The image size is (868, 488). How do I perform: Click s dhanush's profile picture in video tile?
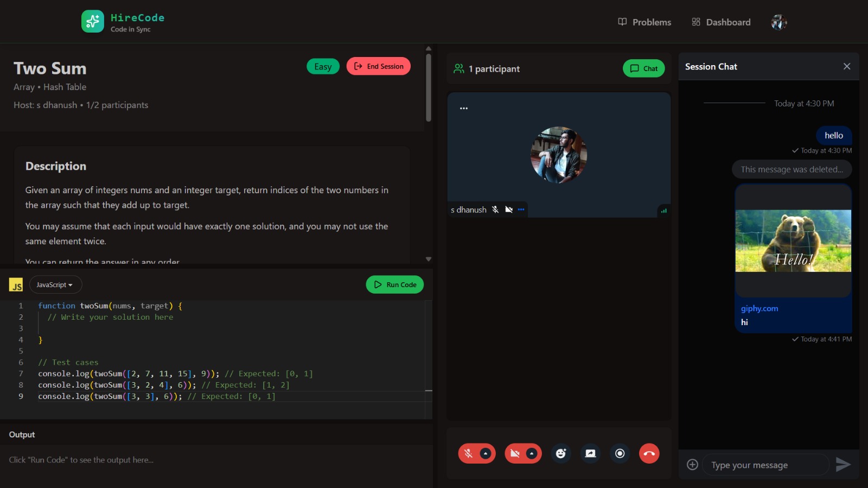[559, 155]
